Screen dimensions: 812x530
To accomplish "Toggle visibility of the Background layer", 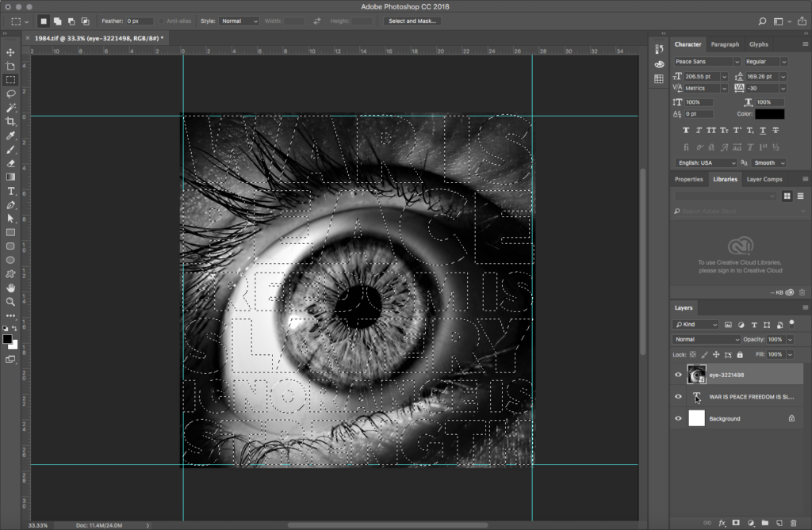I will 678,418.
